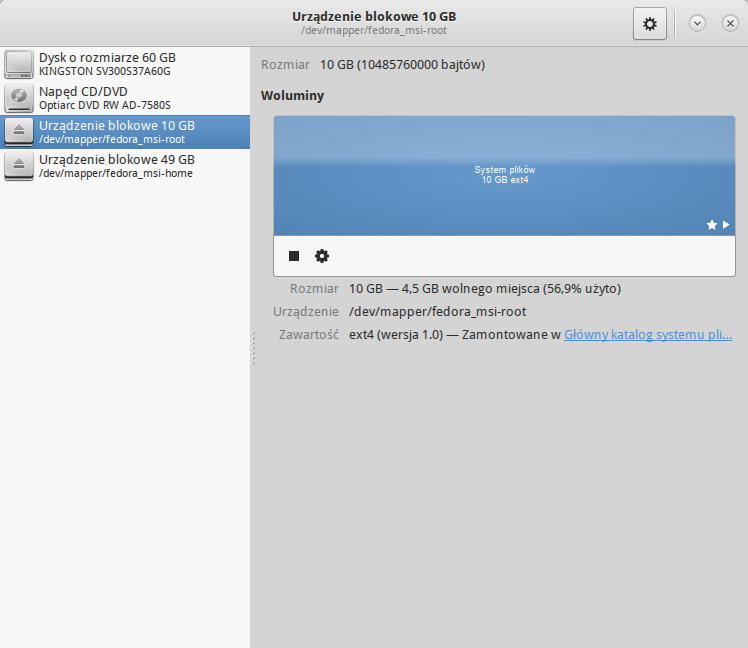This screenshot has height=648, width=748.
Task: Click the /dev/mapper/fedora_msi-root device value
Action: coord(437,312)
